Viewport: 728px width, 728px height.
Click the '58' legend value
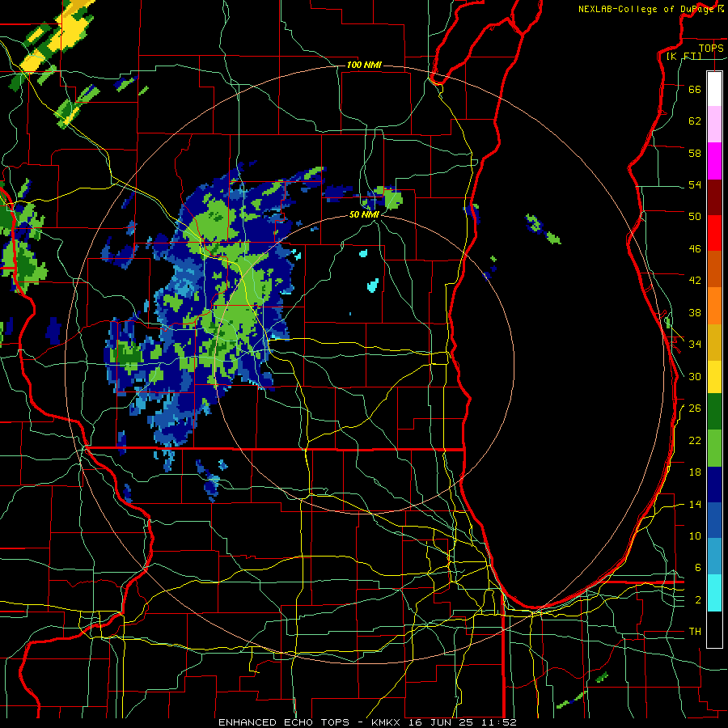(x=695, y=153)
